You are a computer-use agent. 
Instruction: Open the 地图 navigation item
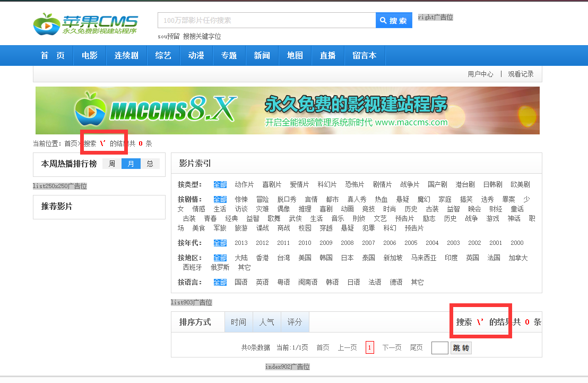click(x=295, y=56)
